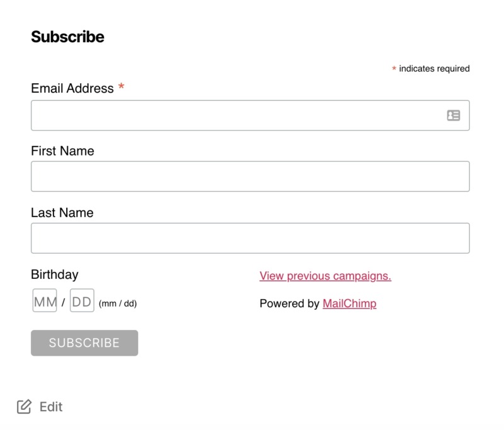Click the First Name label
Screen dimensions: 504x430
62,151
